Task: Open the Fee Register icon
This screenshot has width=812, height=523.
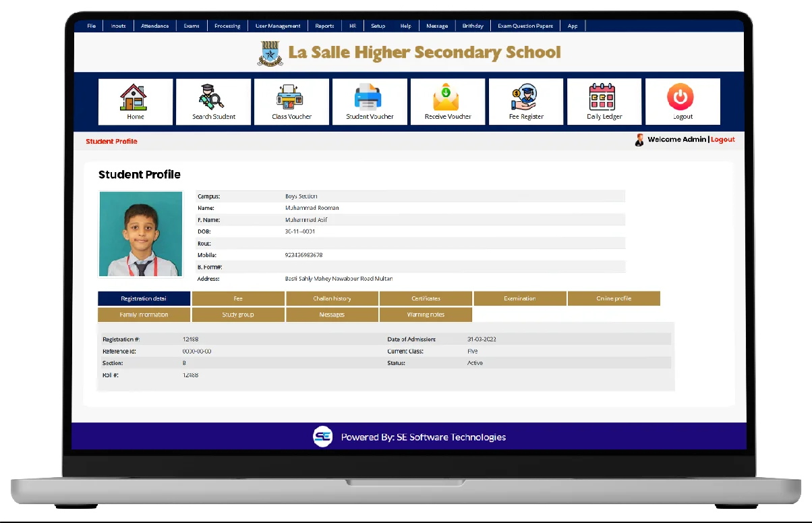Action: [525, 98]
